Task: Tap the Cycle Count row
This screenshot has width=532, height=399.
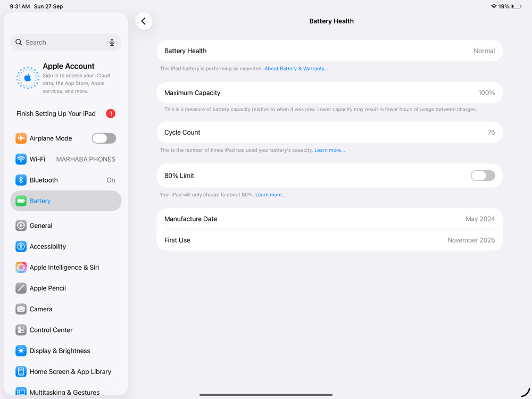Action: [329, 132]
